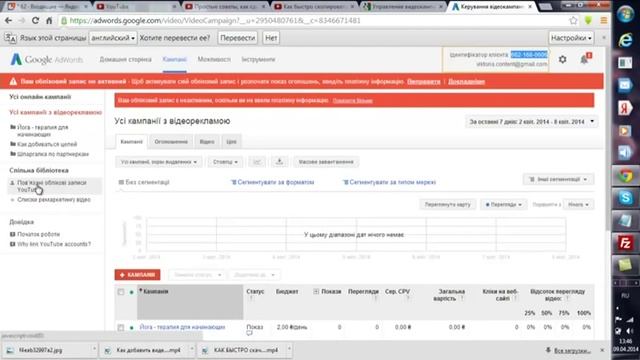Open FileZilla from the taskbar
640x360 pixels.
pos(625,242)
